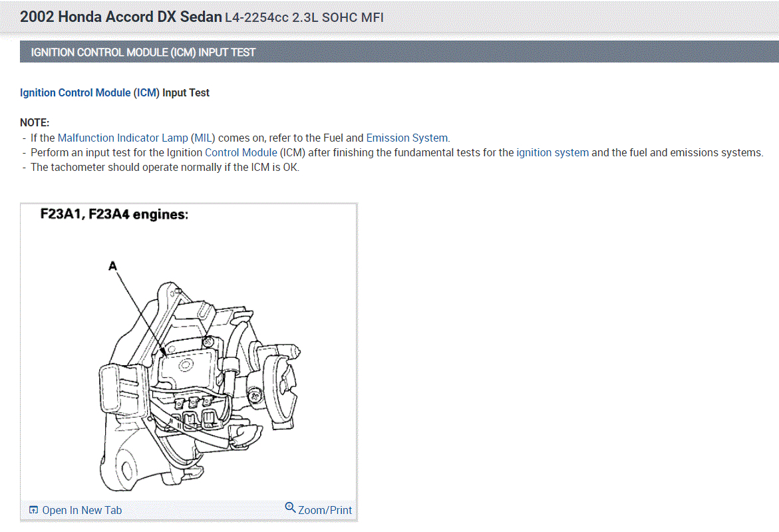Click the 'NOTE:' label
Image resolution: width=779 pixels, height=532 pixels.
coord(35,123)
